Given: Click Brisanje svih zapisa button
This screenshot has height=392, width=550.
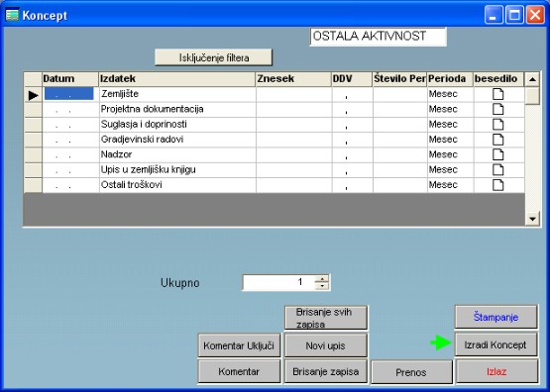Looking at the screenshot, I should tap(326, 318).
